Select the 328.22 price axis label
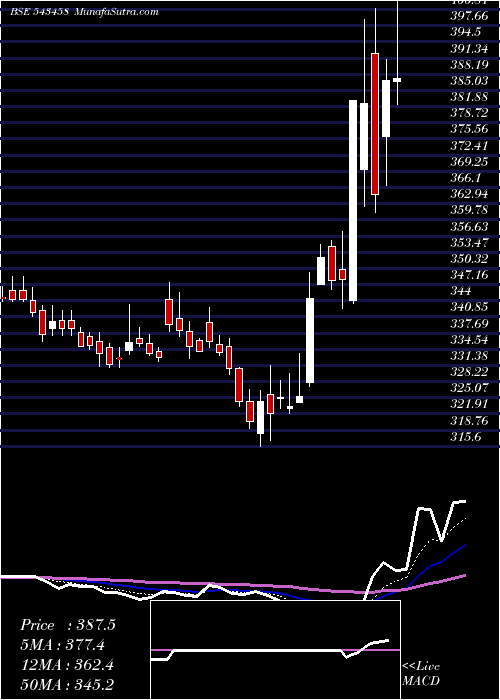The image size is (500, 700). click(471, 371)
